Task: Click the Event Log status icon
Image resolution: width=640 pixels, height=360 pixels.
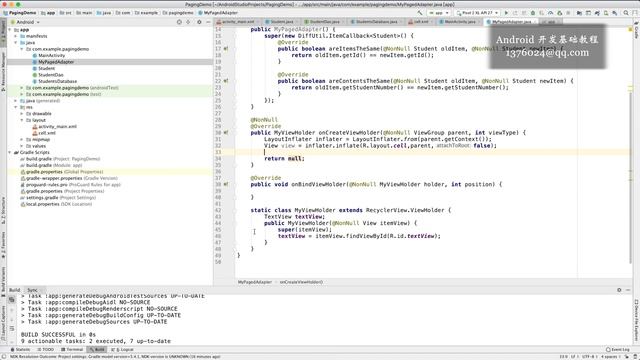Action: 608,349
